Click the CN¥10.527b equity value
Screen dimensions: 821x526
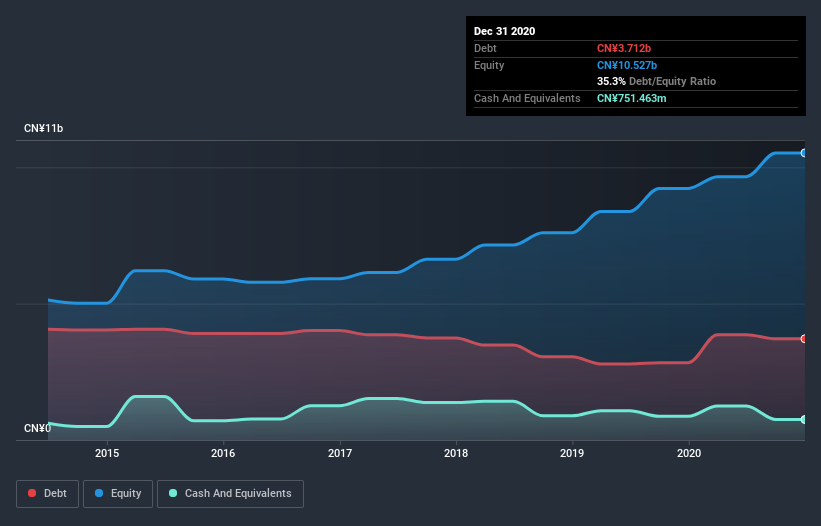[x=627, y=65]
